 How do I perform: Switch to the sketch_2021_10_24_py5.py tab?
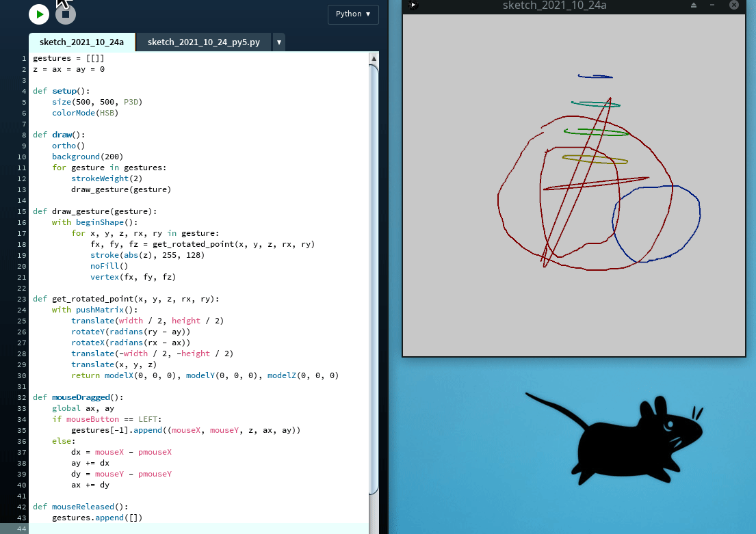pos(203,42)
